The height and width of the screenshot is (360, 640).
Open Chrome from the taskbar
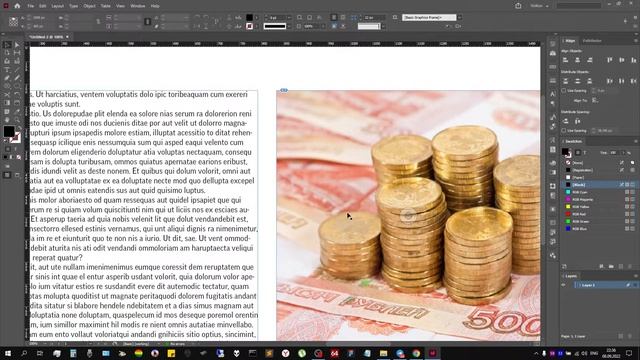tap(416, 353)
